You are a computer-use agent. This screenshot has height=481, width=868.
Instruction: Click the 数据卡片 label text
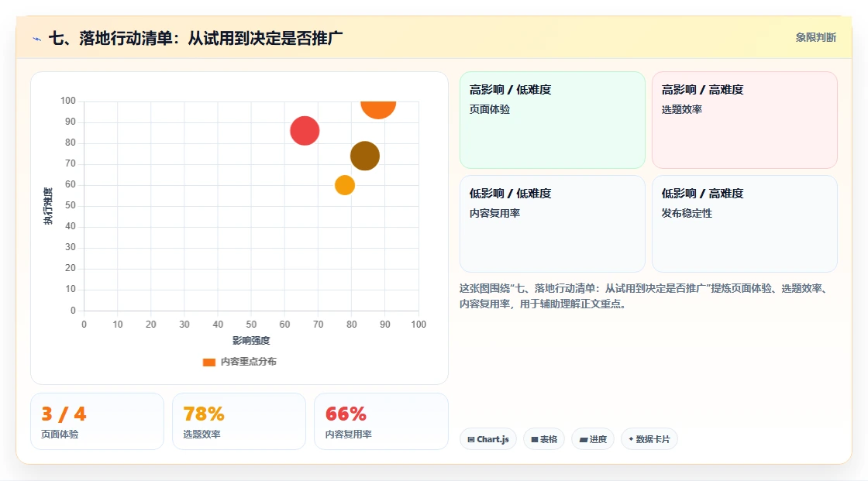(653, 439)
